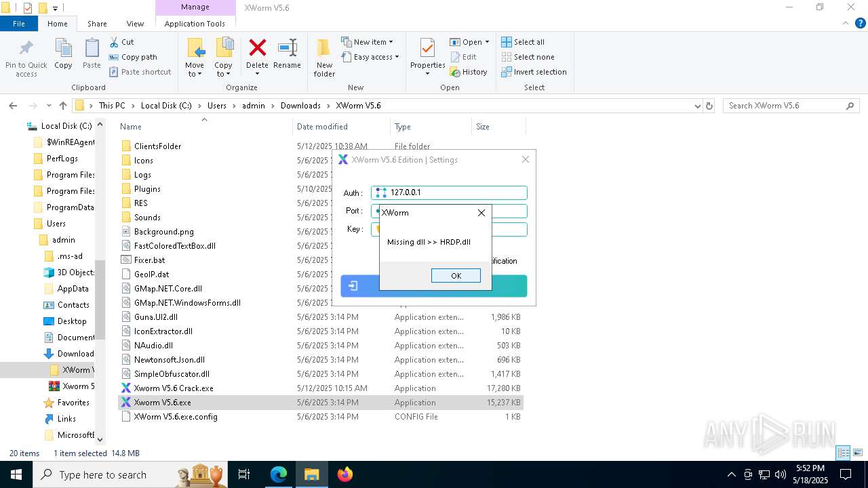Open the Open dropdown in the ribbon
Viewport: 868px width, 488px height.
pyautogui.click(x=469, y=42)
